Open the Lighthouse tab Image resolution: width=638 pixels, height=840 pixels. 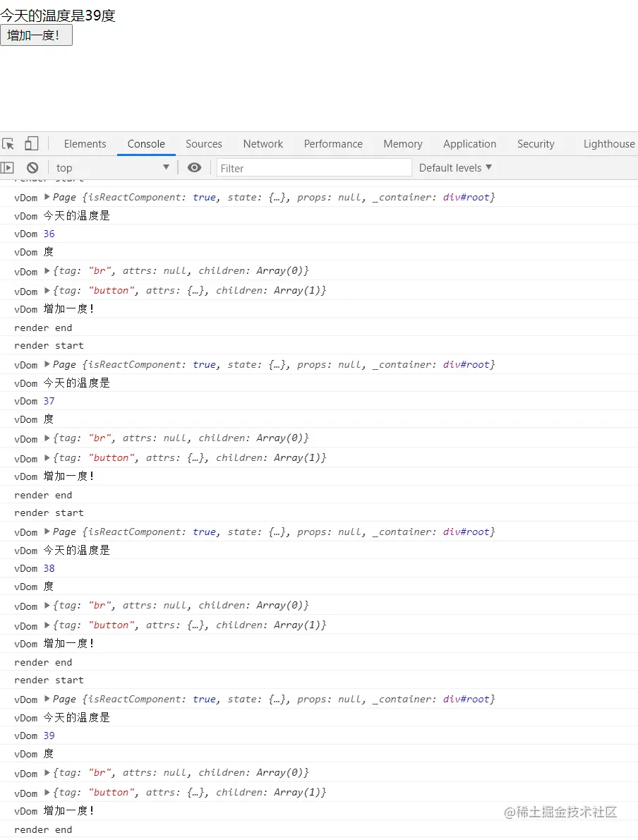coord(609,143)
